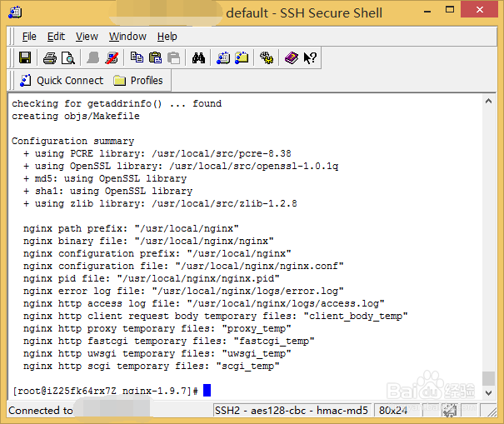Click the 'Connected to' status text
Screen dimensions: 504x424
[41, 411]
